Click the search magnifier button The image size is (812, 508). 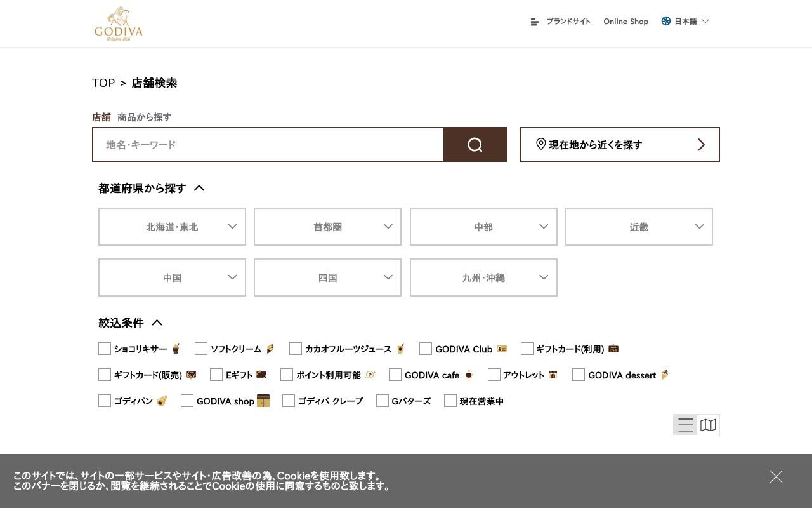click(x=475, y=145)
